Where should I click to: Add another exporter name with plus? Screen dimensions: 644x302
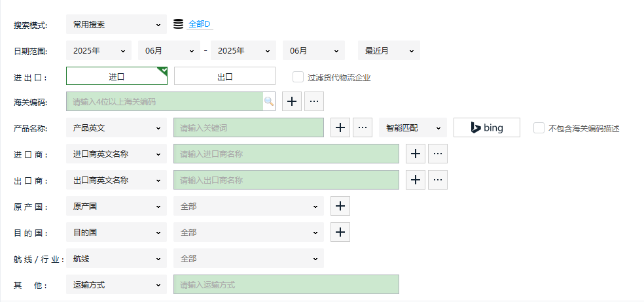pyautogui.click(x=416, y=180)
